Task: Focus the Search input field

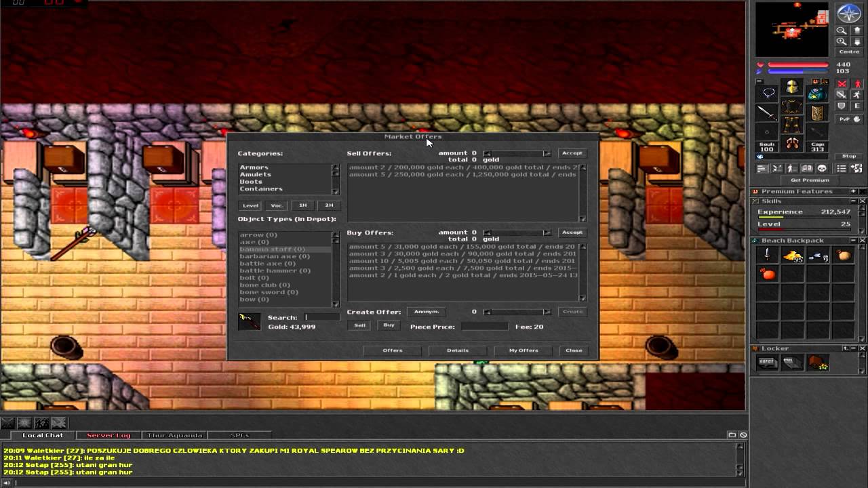Action: [322, 317]
